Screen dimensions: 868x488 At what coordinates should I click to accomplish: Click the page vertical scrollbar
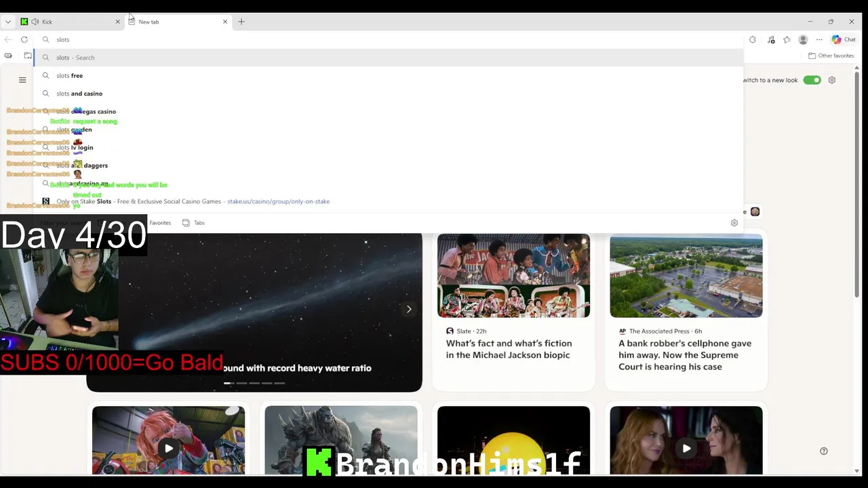(857, 183)
